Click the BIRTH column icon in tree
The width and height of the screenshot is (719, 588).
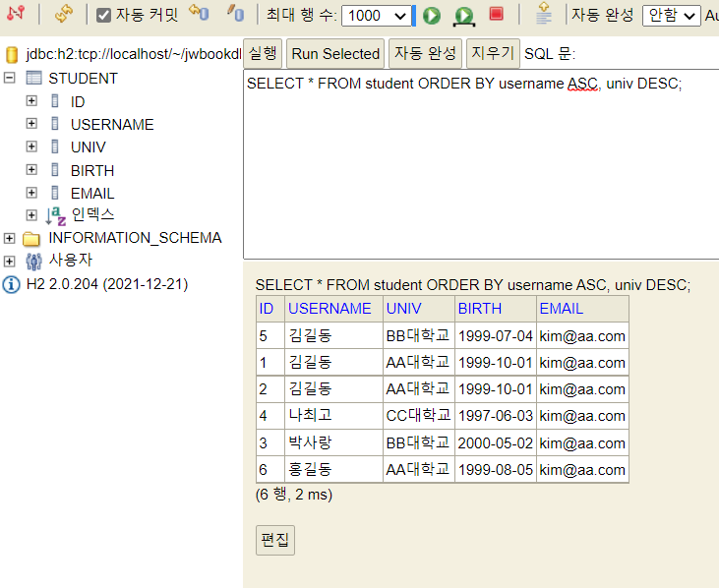(x=55, y=169)
